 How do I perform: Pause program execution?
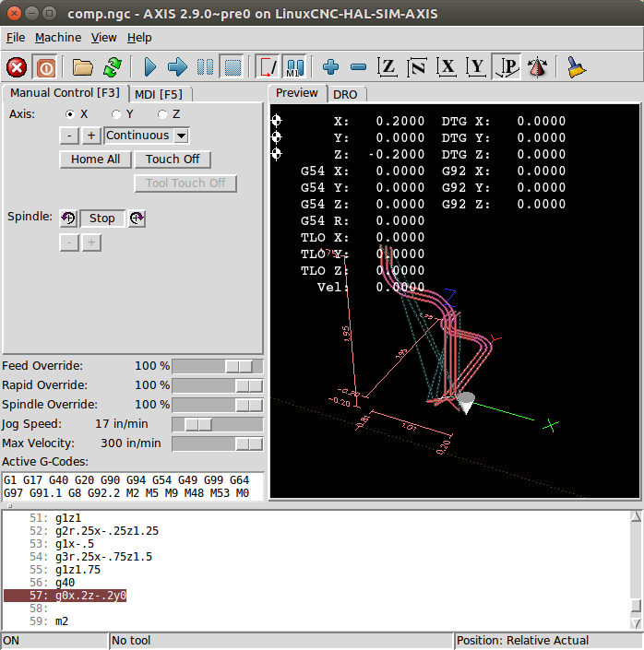(205, 67)
